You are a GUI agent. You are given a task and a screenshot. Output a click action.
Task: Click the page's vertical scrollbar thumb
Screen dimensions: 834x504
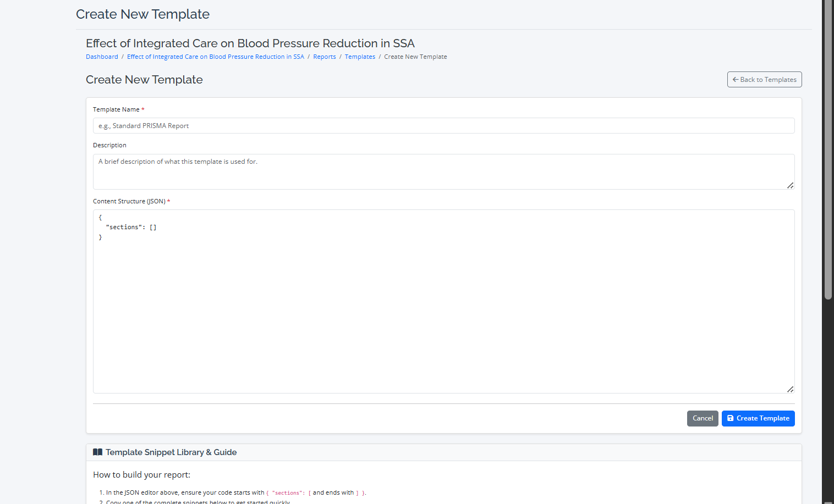(828, 148)
